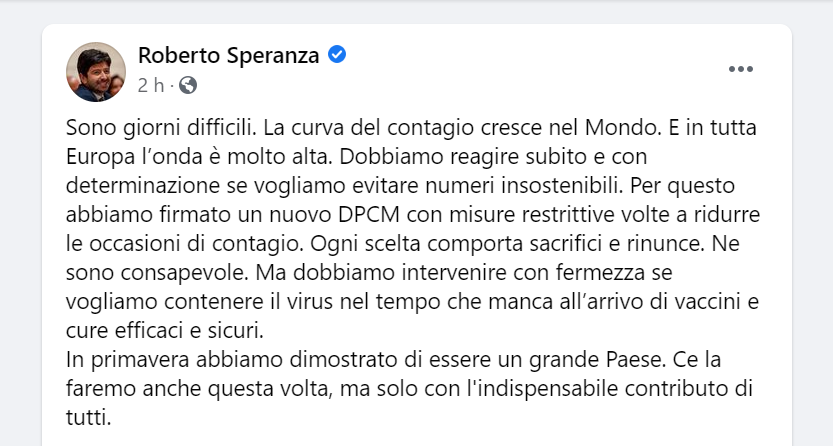Click the globe public audience icon

click(x=188, y=85)
